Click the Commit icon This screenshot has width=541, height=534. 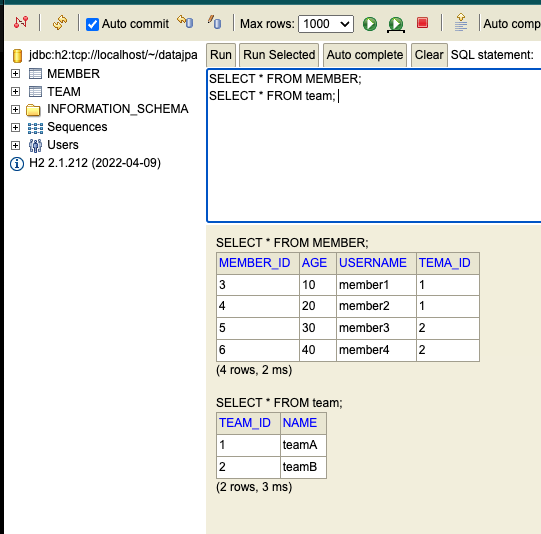coord(215,22)
